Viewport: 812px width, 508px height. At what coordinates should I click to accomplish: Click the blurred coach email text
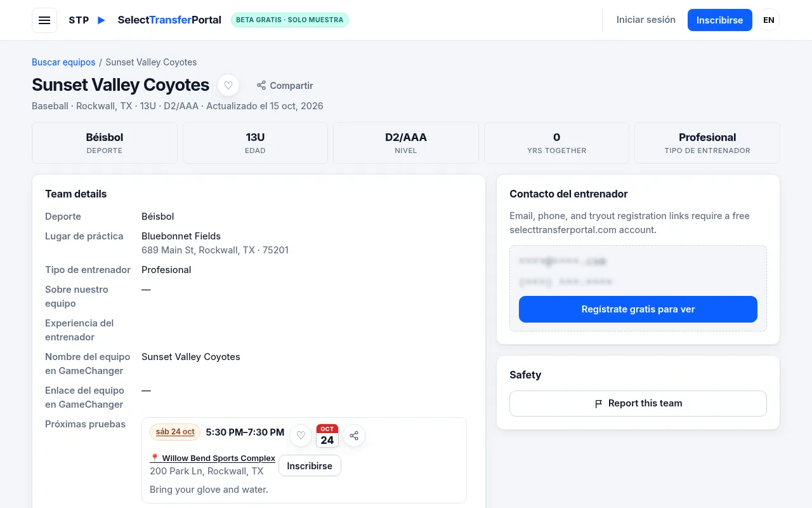click(x=563, y=261)
